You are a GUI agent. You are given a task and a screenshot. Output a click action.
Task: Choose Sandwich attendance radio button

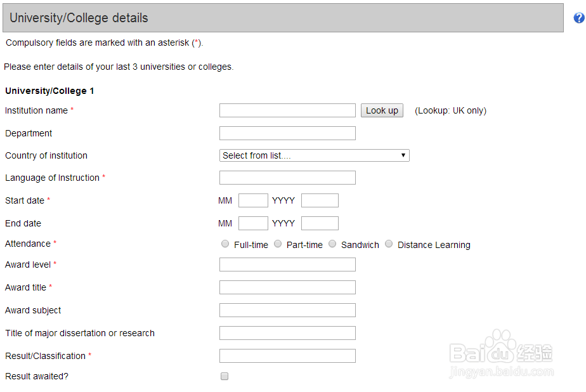(x=332, y=244)
